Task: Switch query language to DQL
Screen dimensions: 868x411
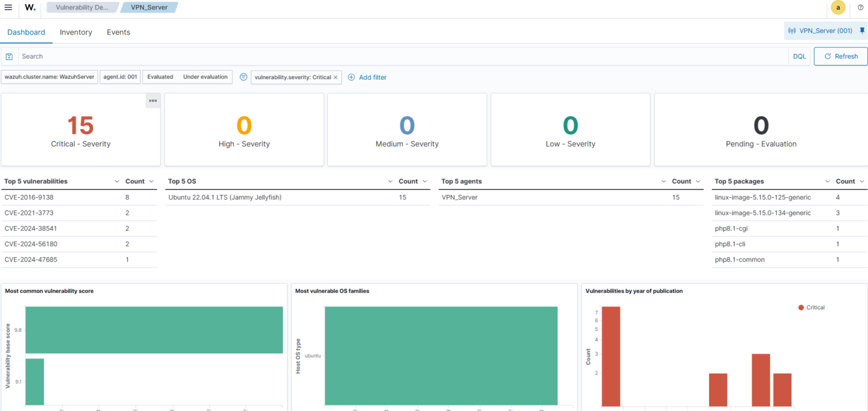Action: 799,56
